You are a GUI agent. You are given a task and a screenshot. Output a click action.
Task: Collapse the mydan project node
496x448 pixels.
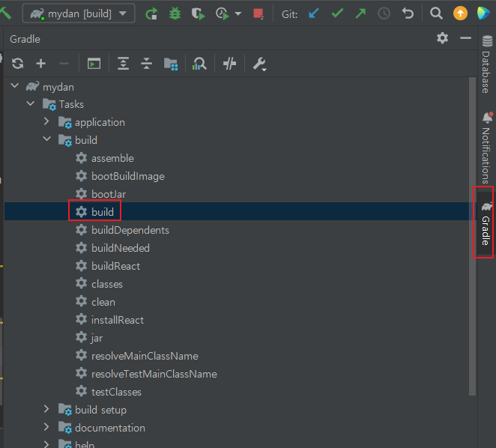pyautogui.click(x=15, y=85)
